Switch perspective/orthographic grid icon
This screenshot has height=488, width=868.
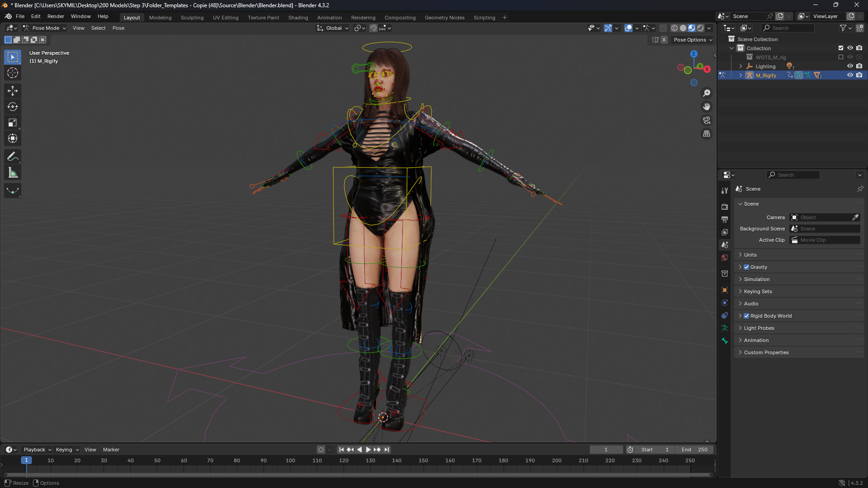point(707,134)
